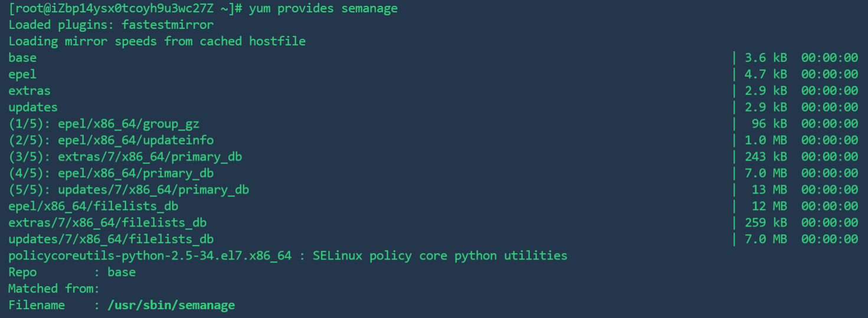868x318 pixels.
Task: Click the 'epel' repository name
Action: [x=22, y=74]
